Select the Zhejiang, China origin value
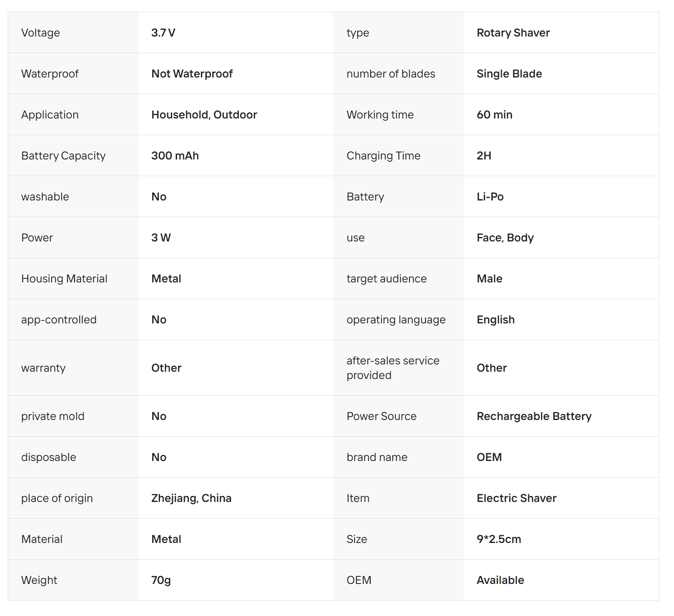This screenshot has height=616, width=674. pos(191,498)
